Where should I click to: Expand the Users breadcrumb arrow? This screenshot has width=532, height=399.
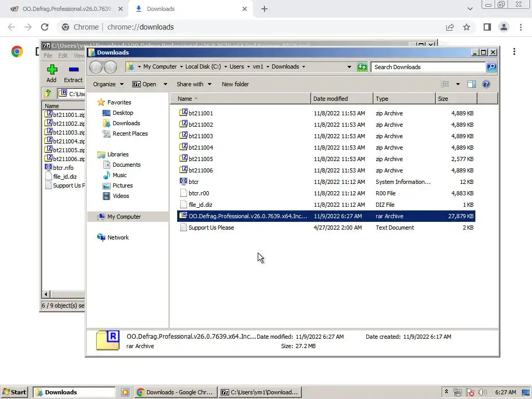click(x=248, y=67)
